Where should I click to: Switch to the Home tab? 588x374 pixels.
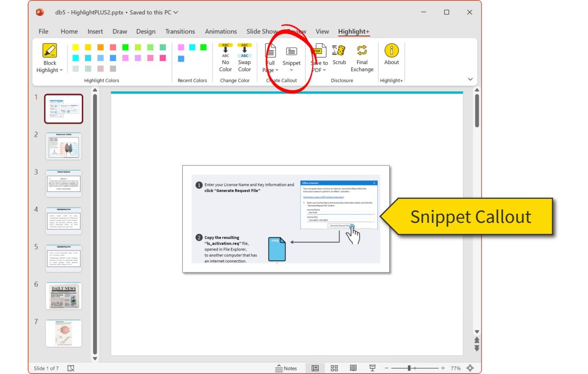pos(69,32)
